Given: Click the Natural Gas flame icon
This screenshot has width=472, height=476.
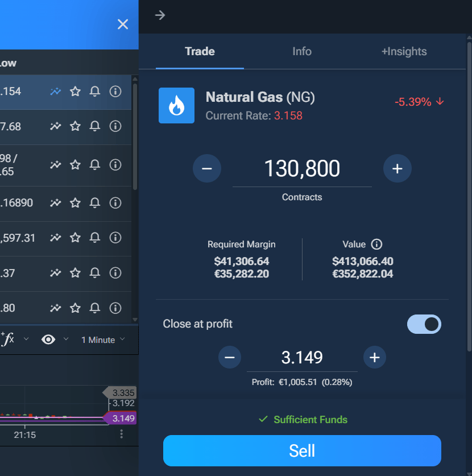Looking at the screenshot, I should coord(176,106).
